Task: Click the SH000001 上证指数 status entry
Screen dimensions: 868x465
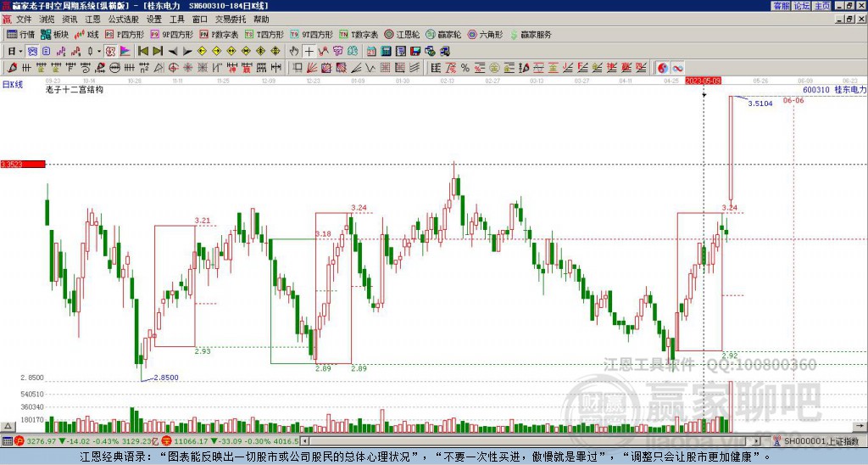Action: click(x=821, y=441)
